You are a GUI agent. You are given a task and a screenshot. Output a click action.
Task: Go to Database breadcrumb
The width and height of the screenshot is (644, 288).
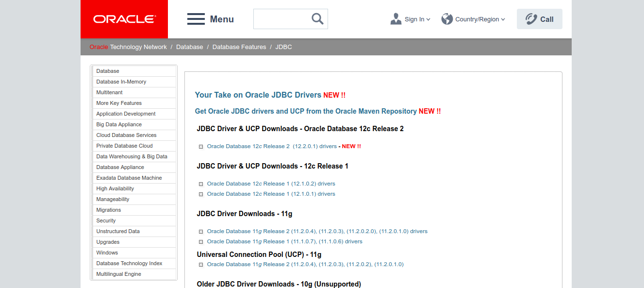pos(190,47)
